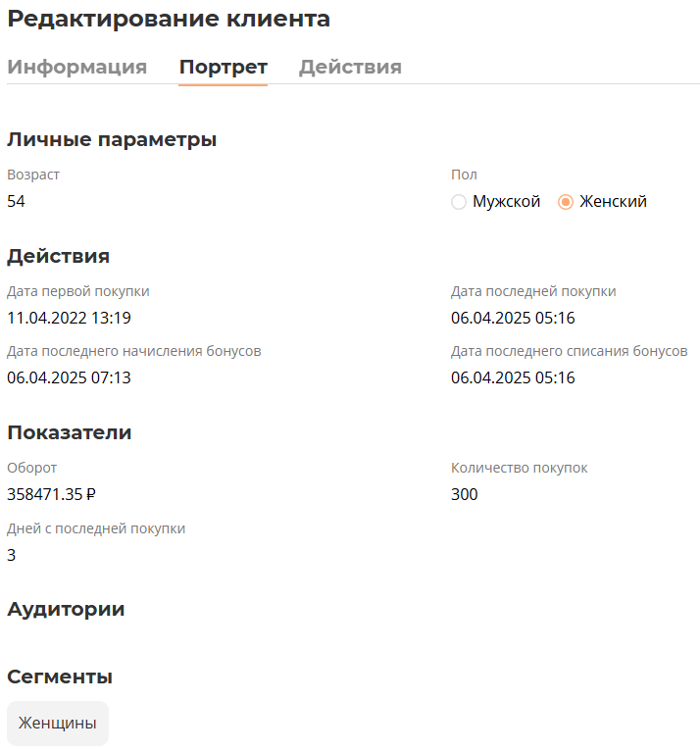Viewport: 700px width, 752px height.
Task: Click the Показатели section heading
Action: click(70, 432)
